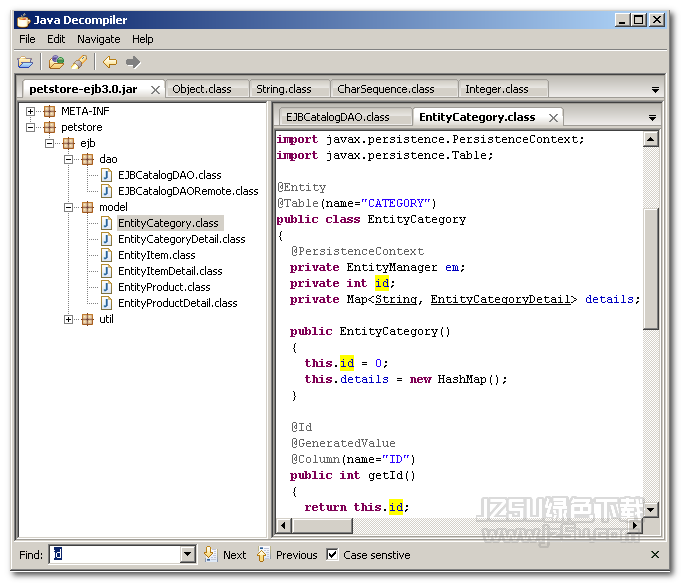Show the hidden class tabs list dropdown
The image size is (681, 583).
(x=652, y=118)
